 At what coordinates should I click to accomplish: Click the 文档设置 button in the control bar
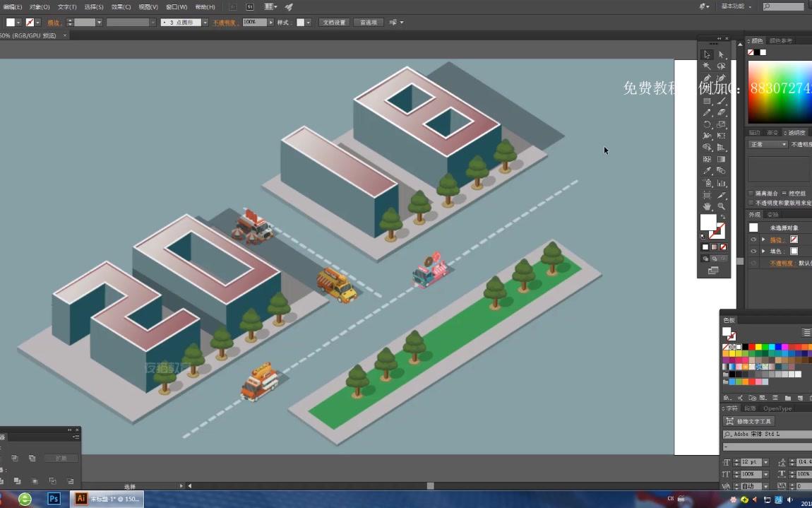pyautogui.click(x=333, y=22)
